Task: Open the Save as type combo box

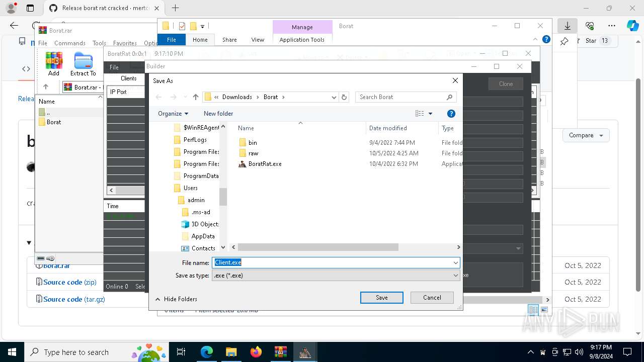Action: [336, 276]
